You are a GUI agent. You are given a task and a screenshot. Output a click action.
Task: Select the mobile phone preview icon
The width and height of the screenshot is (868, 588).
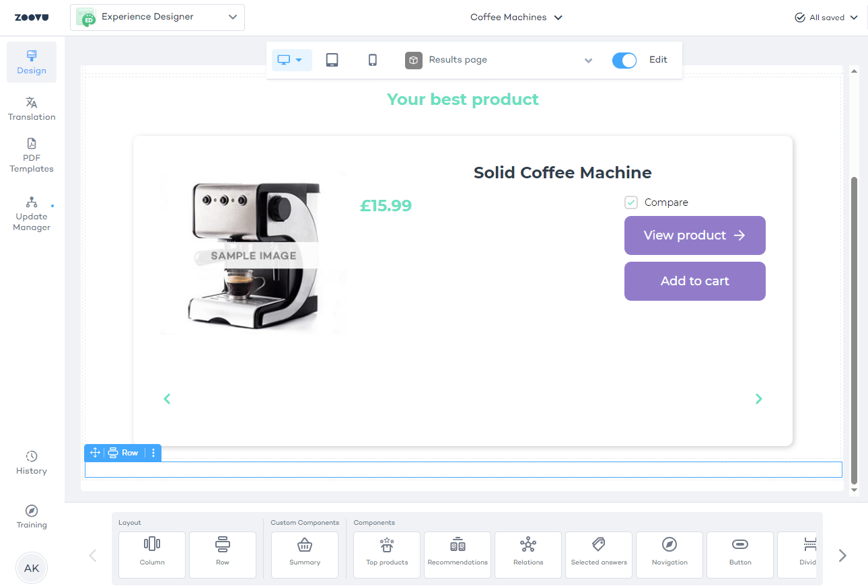(373, 60)
